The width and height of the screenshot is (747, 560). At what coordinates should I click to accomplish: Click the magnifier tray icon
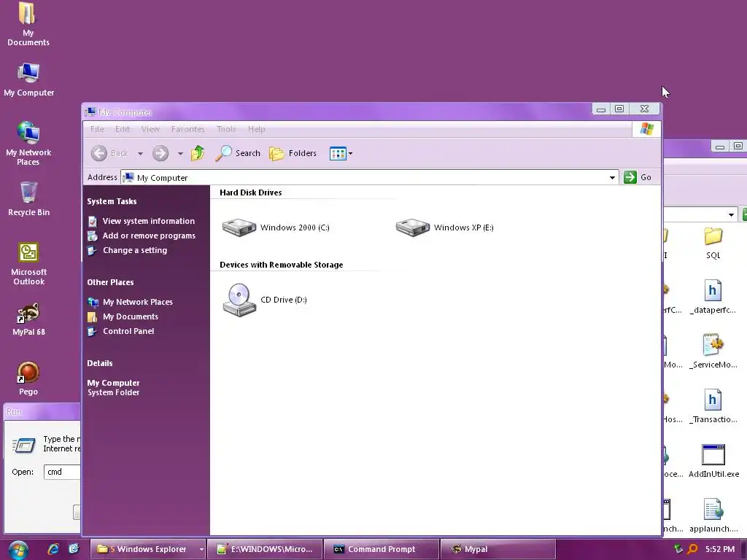(692, 549)
